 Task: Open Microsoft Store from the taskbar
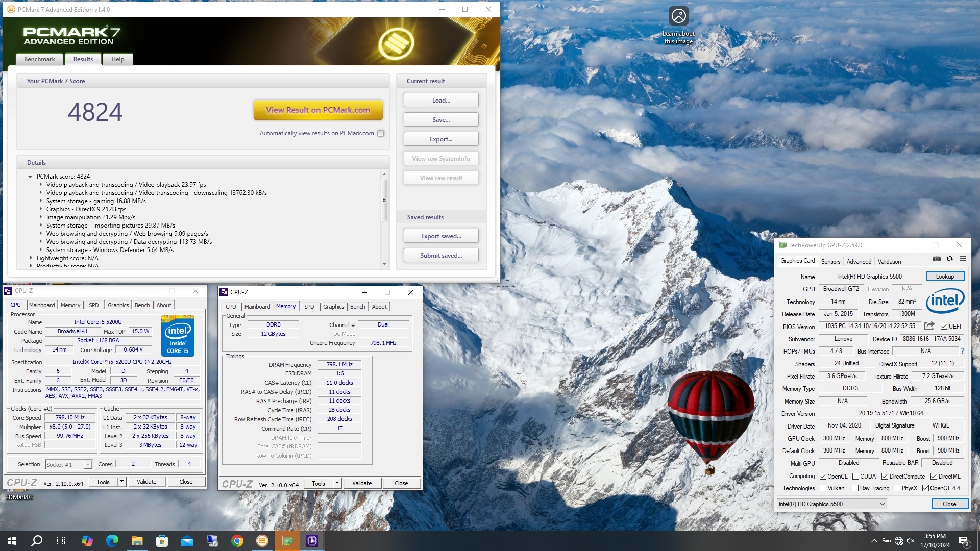click(x=162, y=541)
